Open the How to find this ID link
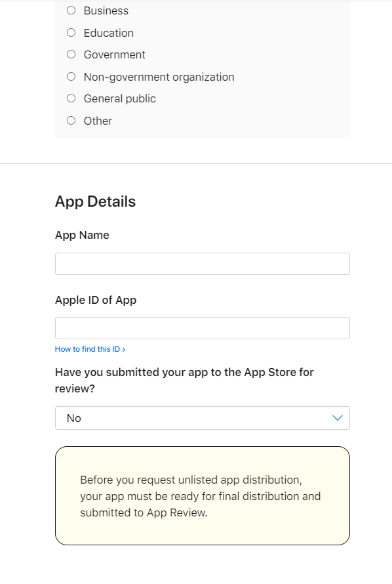This screenshot has height=584, width=392. tap(90, 349)
